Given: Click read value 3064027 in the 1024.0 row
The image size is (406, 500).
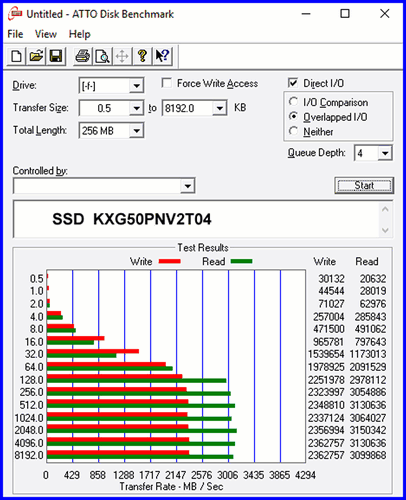Looking at the screenshot, I should [368, 418].
